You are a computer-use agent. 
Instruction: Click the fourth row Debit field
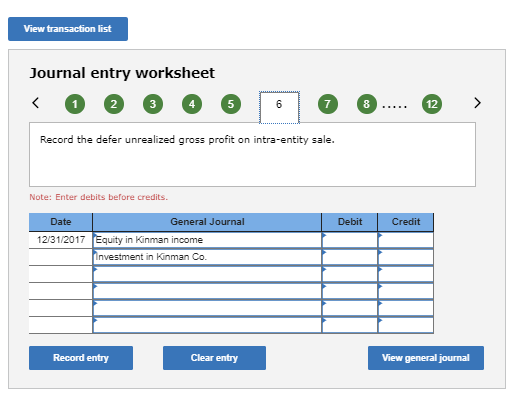(x=350, y=291)
